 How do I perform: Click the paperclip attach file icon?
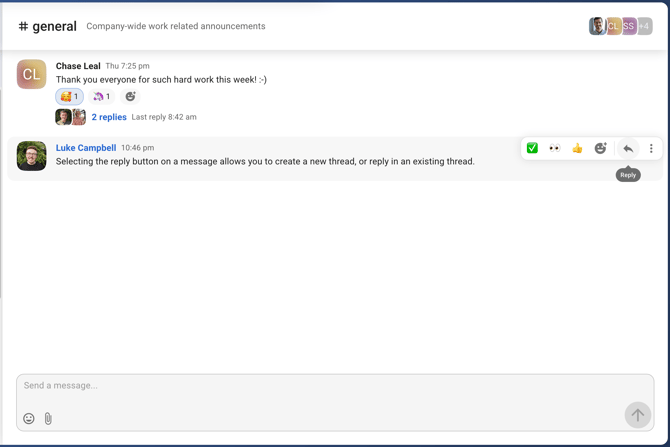click(48, 419)
